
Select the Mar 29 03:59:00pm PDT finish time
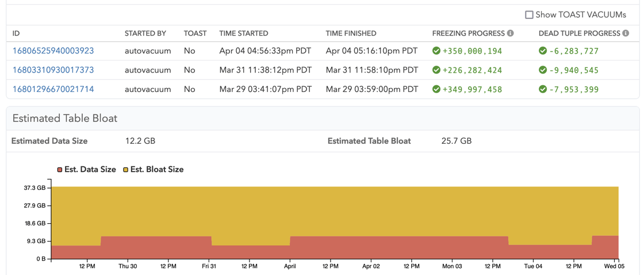(x=372, y=89)
